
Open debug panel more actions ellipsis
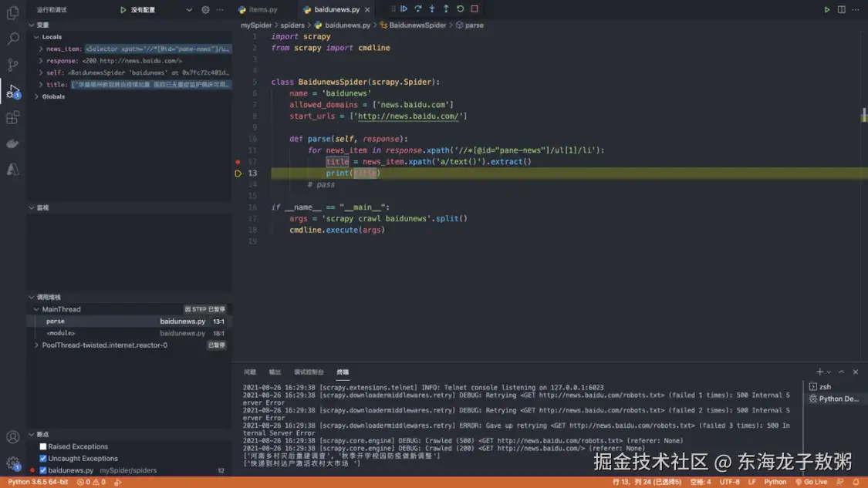point(220,9)
